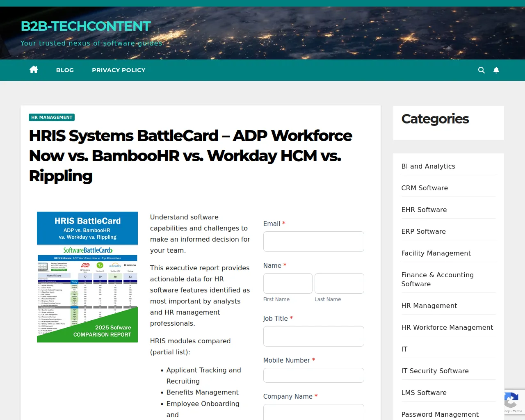Screen dimensions: 525x420
Task: Click the B2B-TECHCONTENT site title
Action: click(86, 26)
